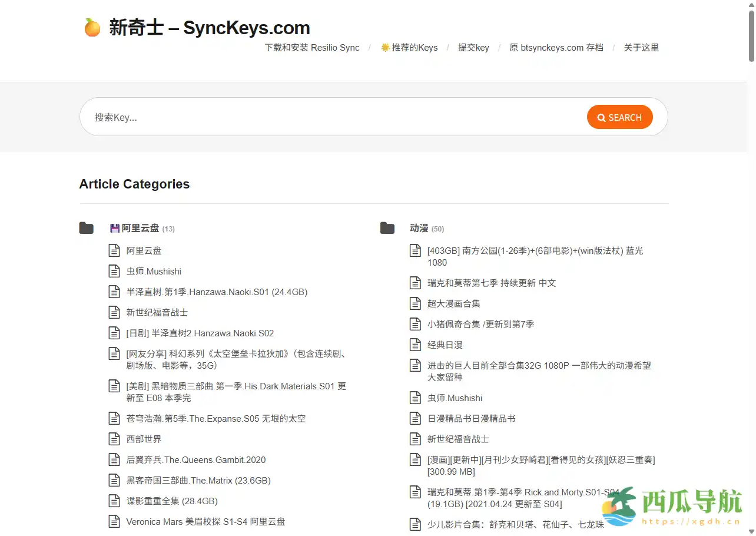Image resolution: width=756 pixels, height=536 pixels.
Task: Visit the 原 btsynckeys.com 存档 archive
Action: 556,48
